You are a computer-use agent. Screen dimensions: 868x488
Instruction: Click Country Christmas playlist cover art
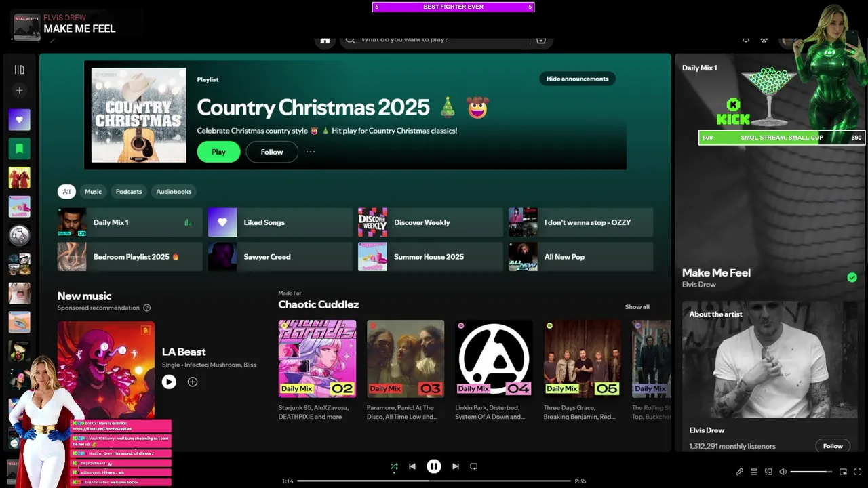(x=138, y=115)
